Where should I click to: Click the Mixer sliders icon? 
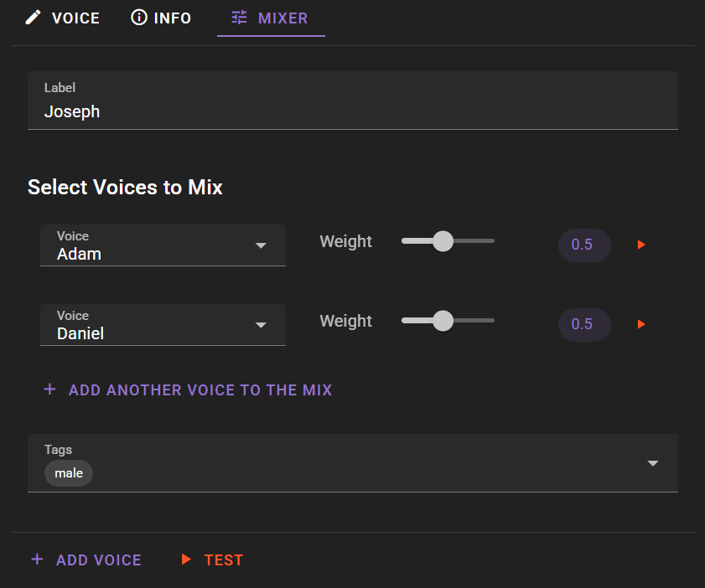click(x=239, y=18)
